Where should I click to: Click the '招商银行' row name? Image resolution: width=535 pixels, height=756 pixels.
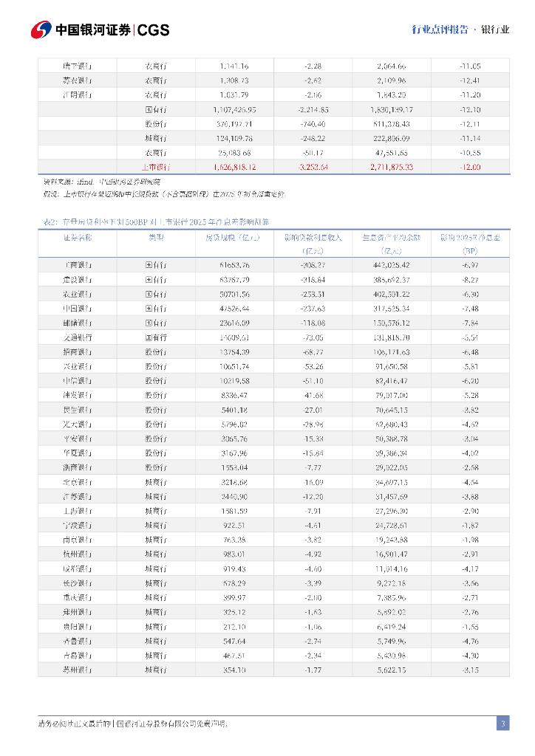tap(77, 352)
